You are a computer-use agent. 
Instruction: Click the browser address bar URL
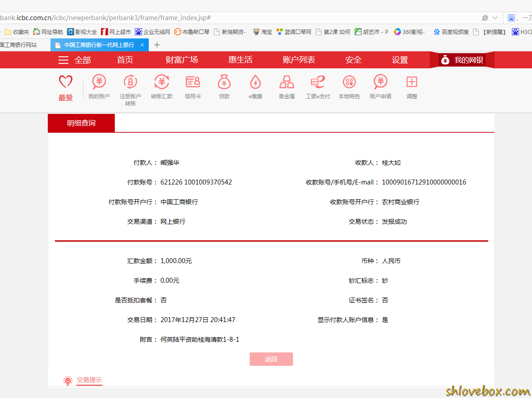(105, 17)
